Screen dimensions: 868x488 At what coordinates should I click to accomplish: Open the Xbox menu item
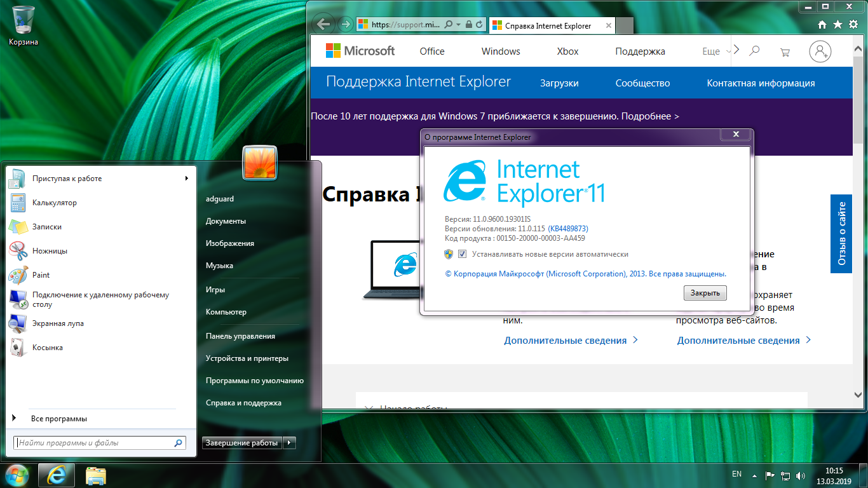tap(568, 51)
